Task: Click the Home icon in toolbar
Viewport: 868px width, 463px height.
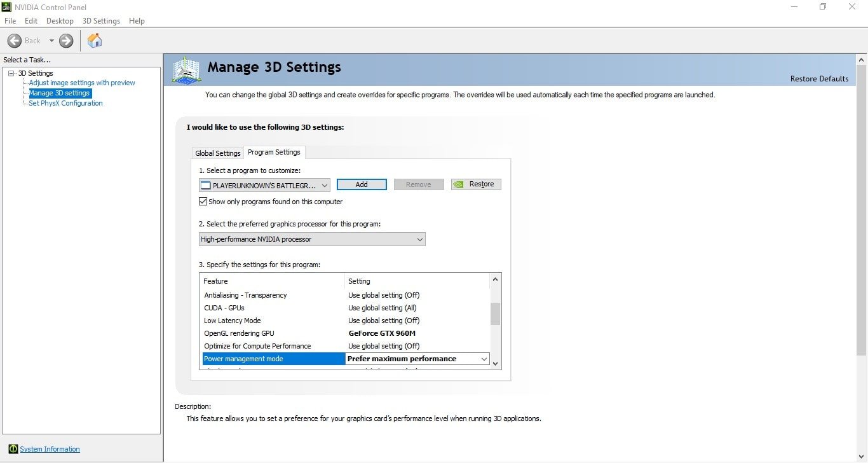Action: [x=95, y=41]
